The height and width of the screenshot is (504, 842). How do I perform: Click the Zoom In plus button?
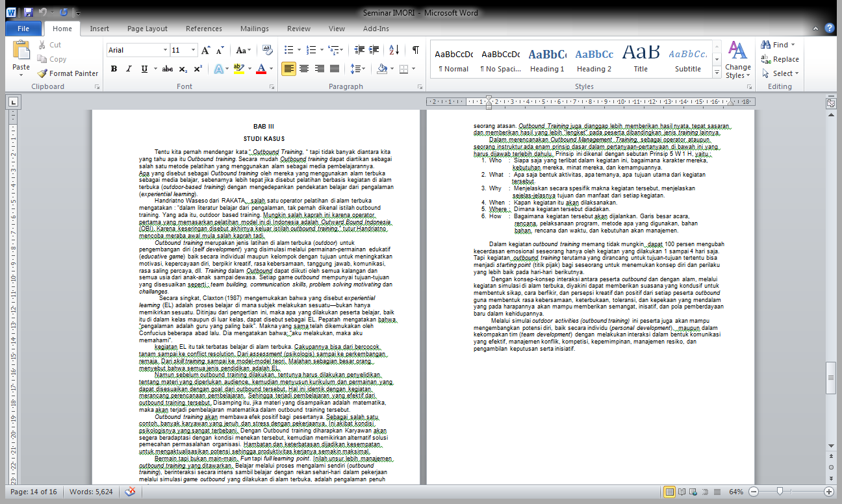[830, 492]
